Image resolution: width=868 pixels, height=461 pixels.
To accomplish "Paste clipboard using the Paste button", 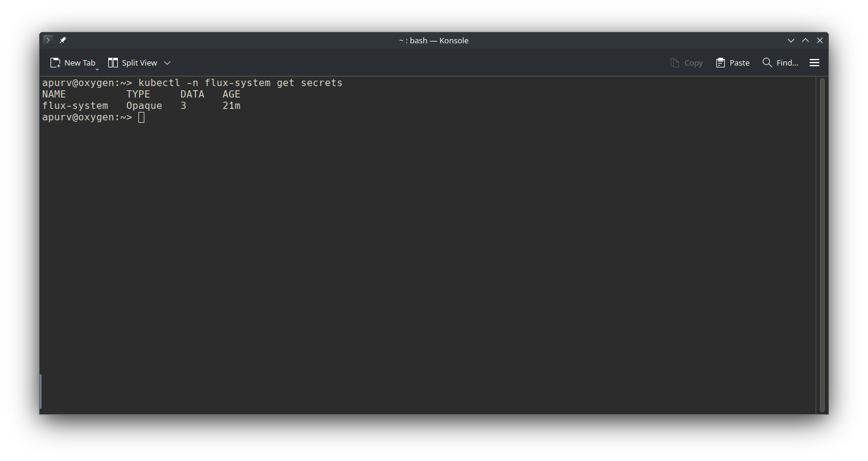I will 733,63.
